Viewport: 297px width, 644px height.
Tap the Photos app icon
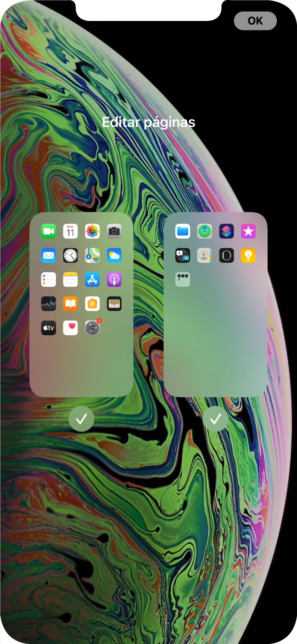coord(92,231)
